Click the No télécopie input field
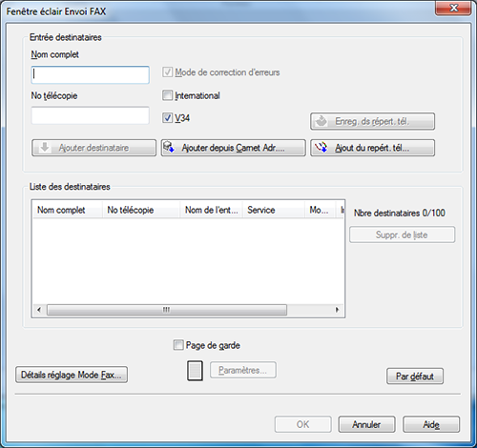The width and height of the screenshot is (477, 448). [x=91, y=115]
